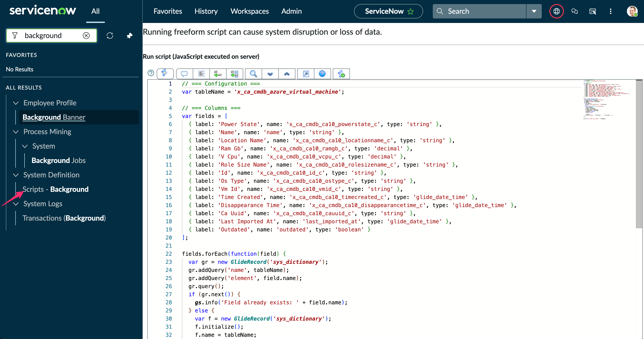Select the Background Banner result
Viewport: 644px width, 339px height.
pyautogui.click(x=54, y=117)
